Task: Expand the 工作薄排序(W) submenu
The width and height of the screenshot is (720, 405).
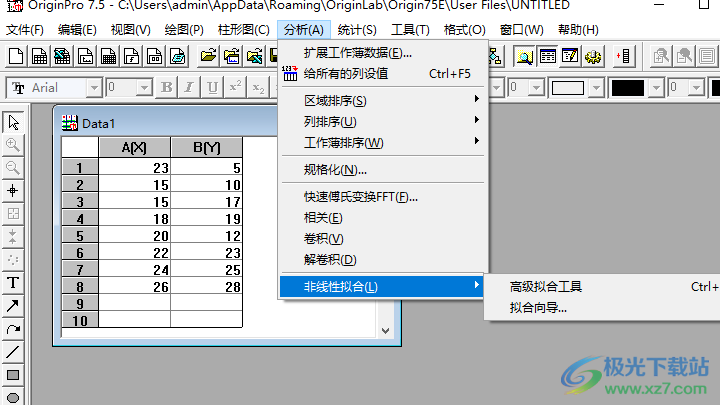Action: (x=382, y=143)
